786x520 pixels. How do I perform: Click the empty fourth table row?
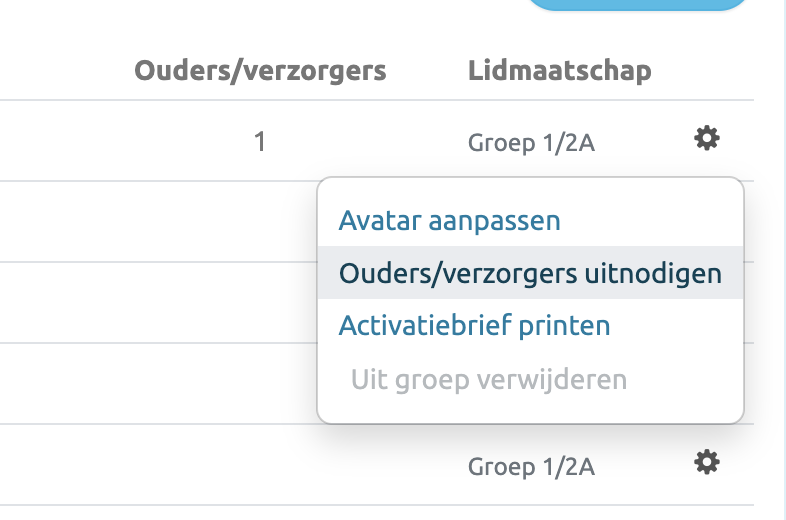(150, 384)
